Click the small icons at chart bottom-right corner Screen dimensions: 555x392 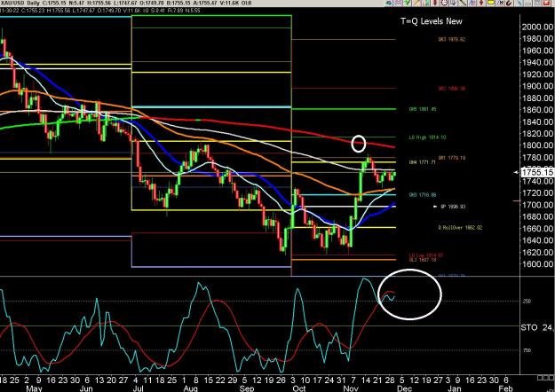pyautogui.click(x=545, y=378)
